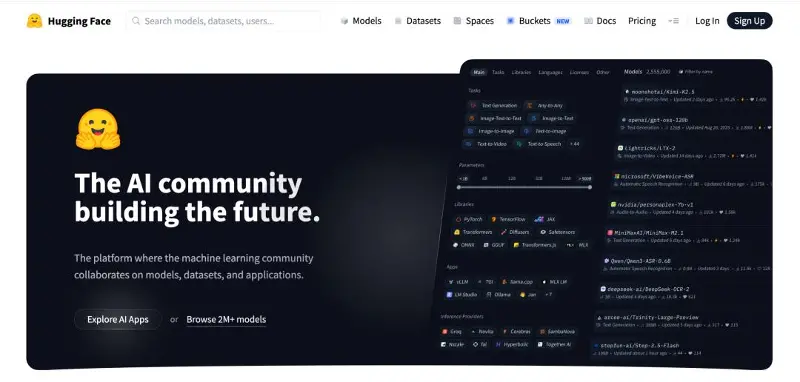Click the large hugging face emoji
The width and height of the screenshot is (800, 382).
[98, 129]
